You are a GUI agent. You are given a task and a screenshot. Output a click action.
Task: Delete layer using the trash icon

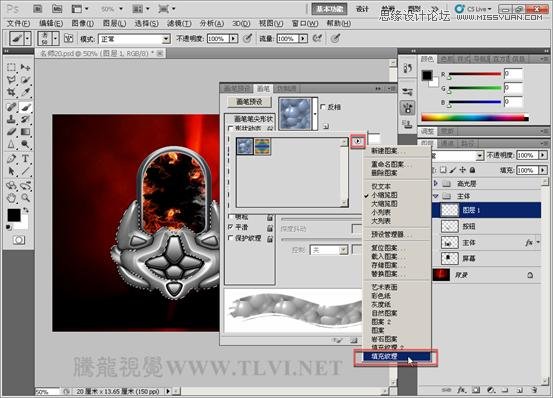pyautogui.click(x=534, y=390)
